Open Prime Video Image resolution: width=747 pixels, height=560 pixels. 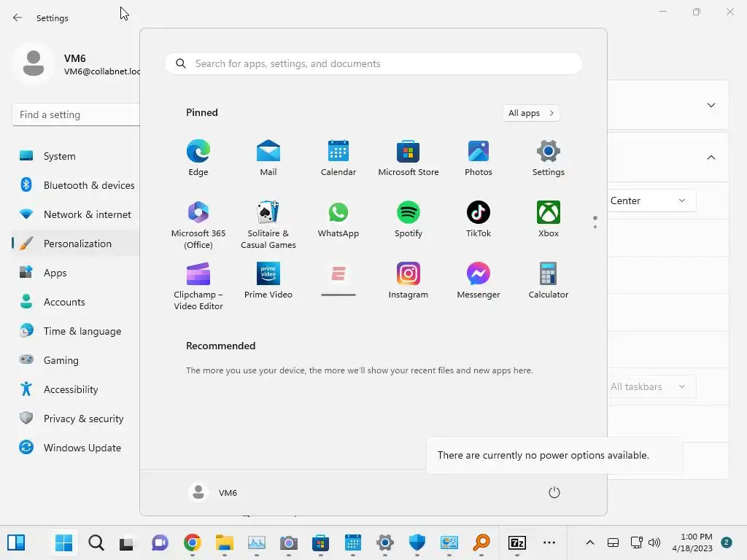pos(268,281)
